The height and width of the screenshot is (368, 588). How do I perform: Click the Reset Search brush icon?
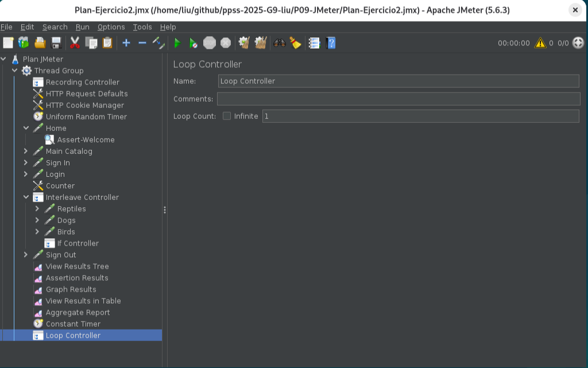click(x=296, y=43)
